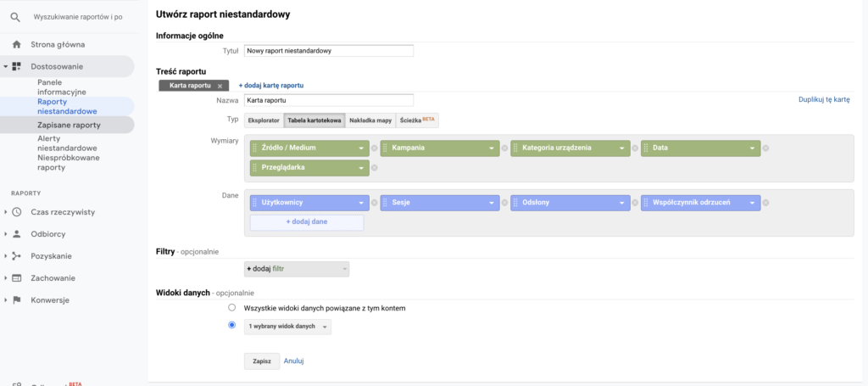
Task: Switch to Ścieżka BETA type
Action: (417, 120)
